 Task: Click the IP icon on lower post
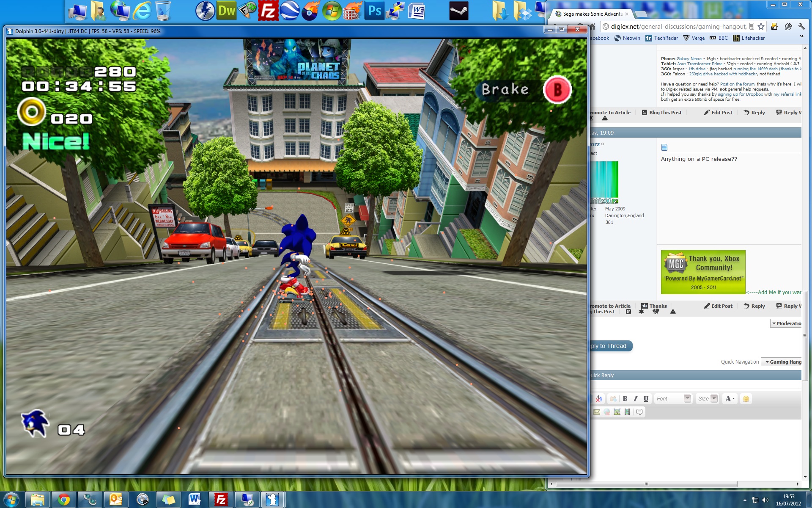(x=628, y=312)
